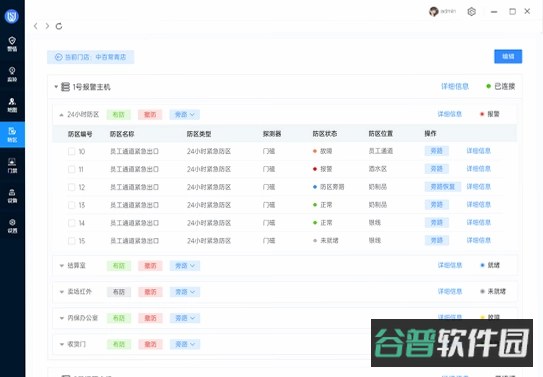Open 详细信息 link for zone 10

pos(478,151)
